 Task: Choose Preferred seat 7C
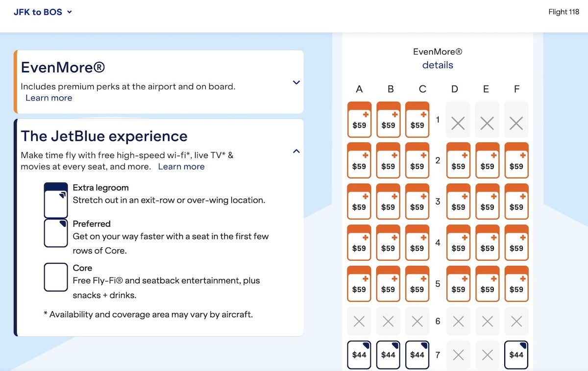[417, 355]
